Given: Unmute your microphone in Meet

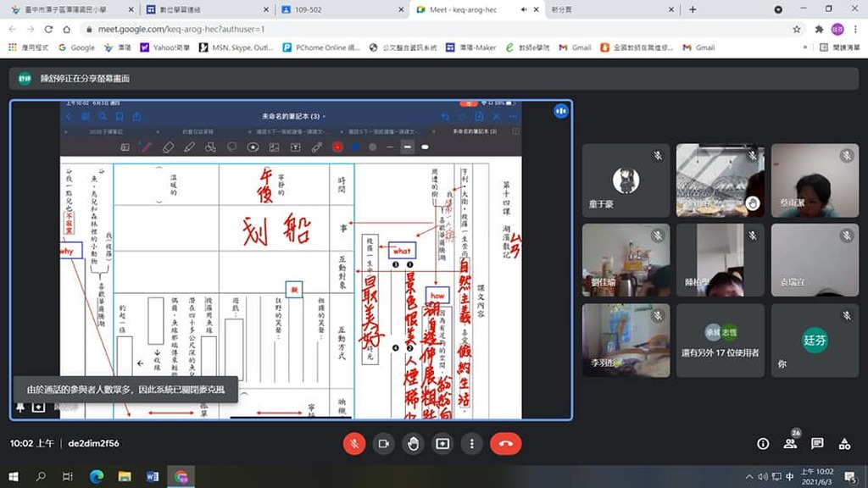Looking at the screenshot, I should click(354, 444).
